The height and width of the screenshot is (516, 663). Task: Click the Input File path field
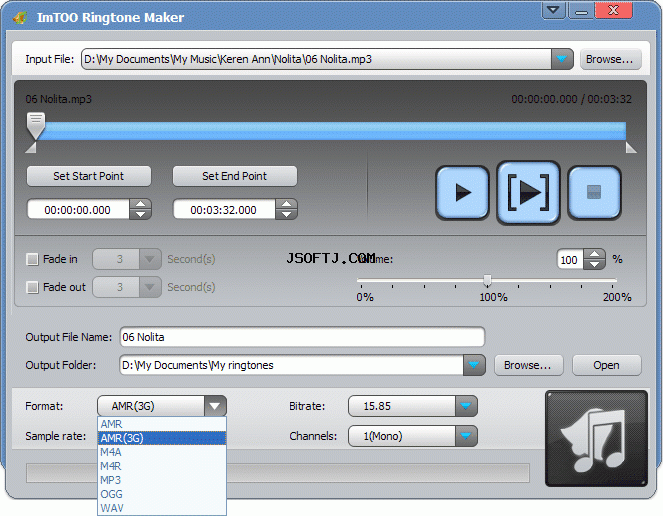[316, 59]
